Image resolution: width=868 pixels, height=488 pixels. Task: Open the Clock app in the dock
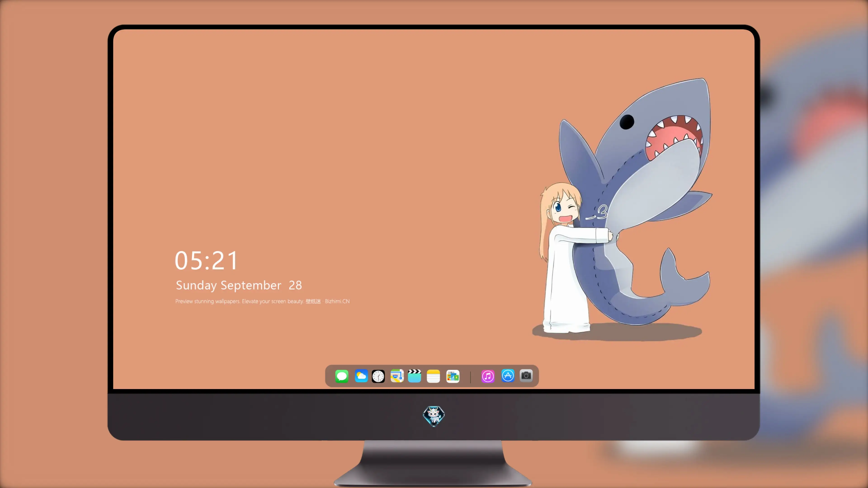tap(378, 376)
